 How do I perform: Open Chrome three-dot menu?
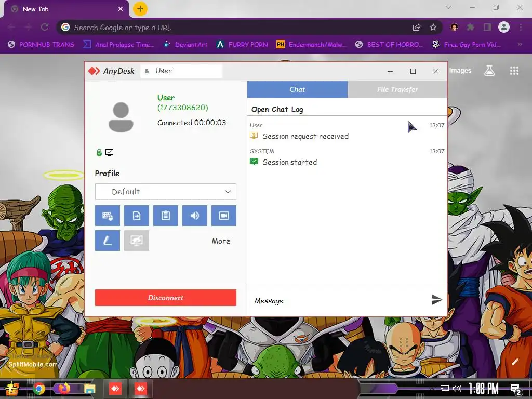[x=521, y=27]
